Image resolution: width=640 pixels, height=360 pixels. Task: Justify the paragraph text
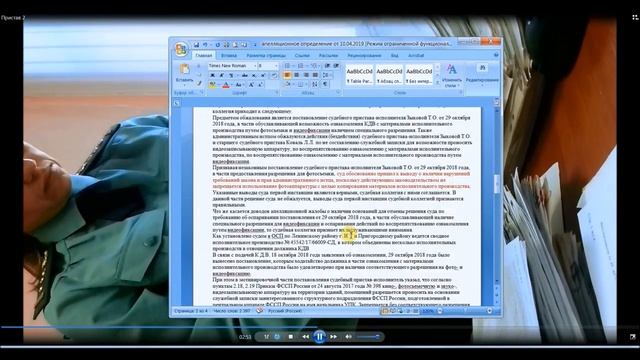[x=315, y=75]
